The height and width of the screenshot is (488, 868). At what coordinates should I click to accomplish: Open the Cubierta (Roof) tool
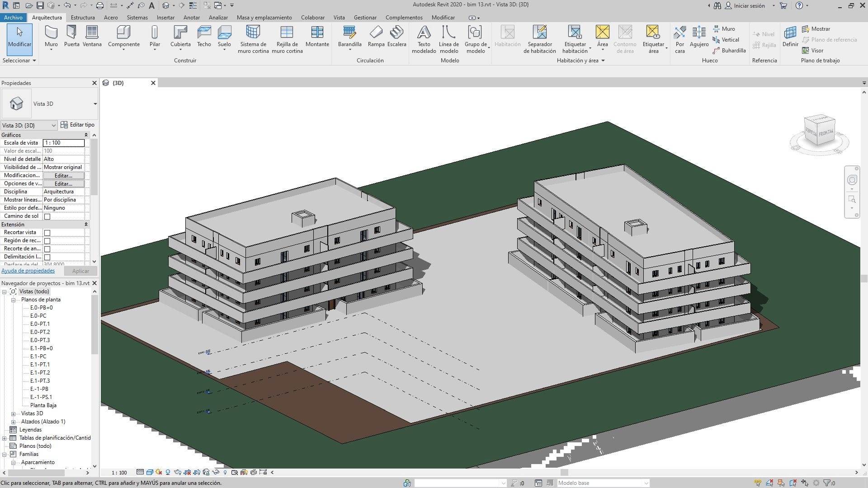tap(180, 36)
